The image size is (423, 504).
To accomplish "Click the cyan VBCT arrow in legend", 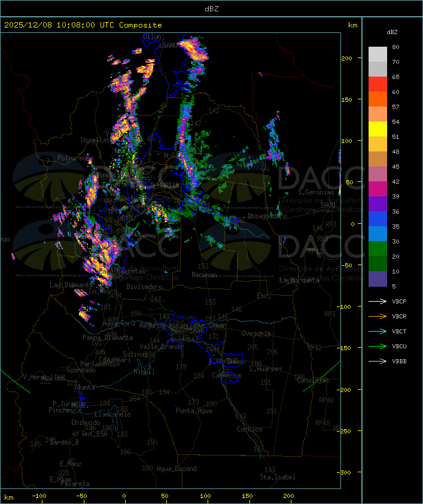I will [x=378, y=331].
